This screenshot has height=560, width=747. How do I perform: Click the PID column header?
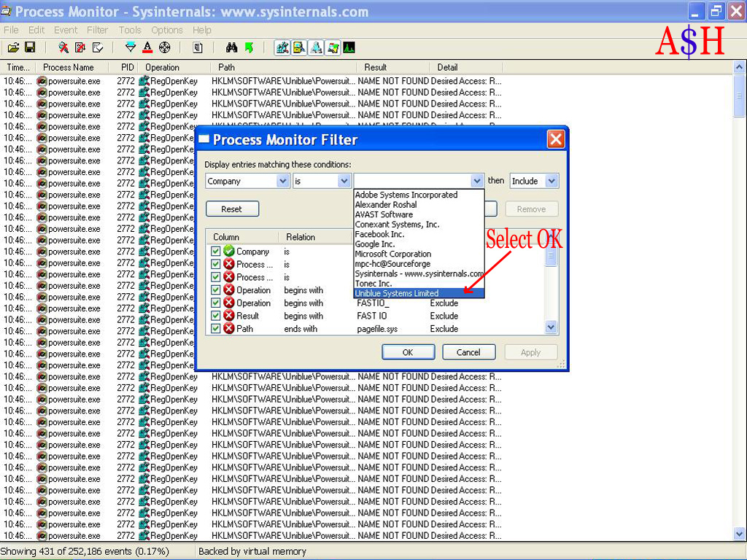(x=125, y=68)
